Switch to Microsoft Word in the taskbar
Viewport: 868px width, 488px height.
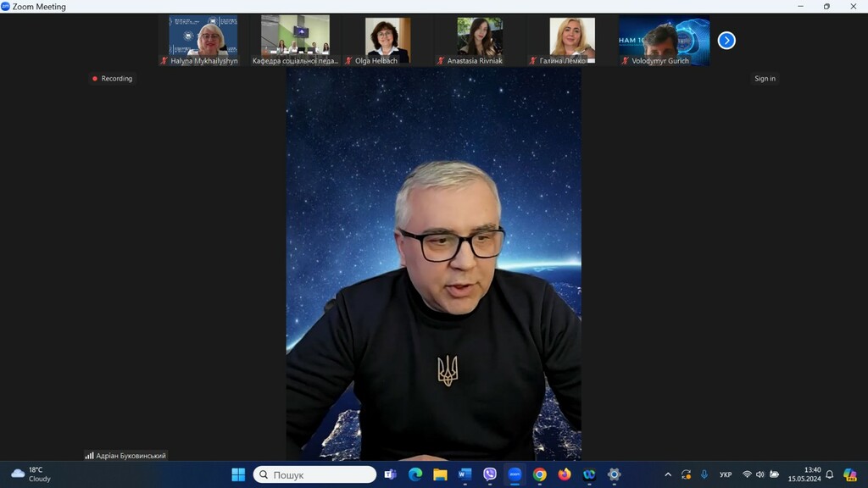click(x=465, y=474)
